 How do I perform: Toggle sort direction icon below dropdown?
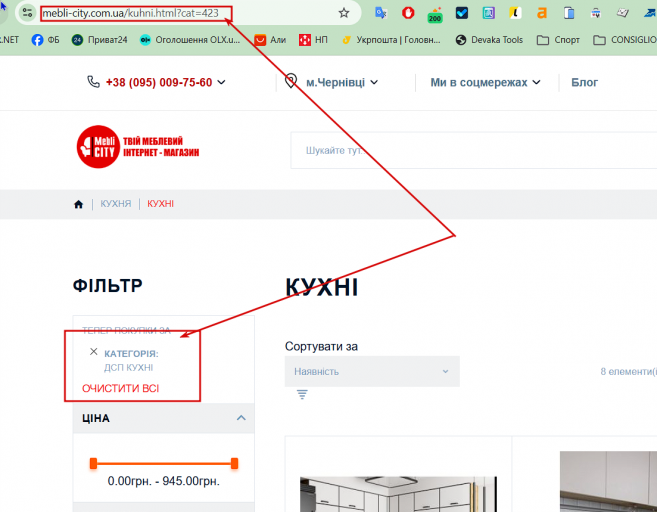(x=302, y=394)
